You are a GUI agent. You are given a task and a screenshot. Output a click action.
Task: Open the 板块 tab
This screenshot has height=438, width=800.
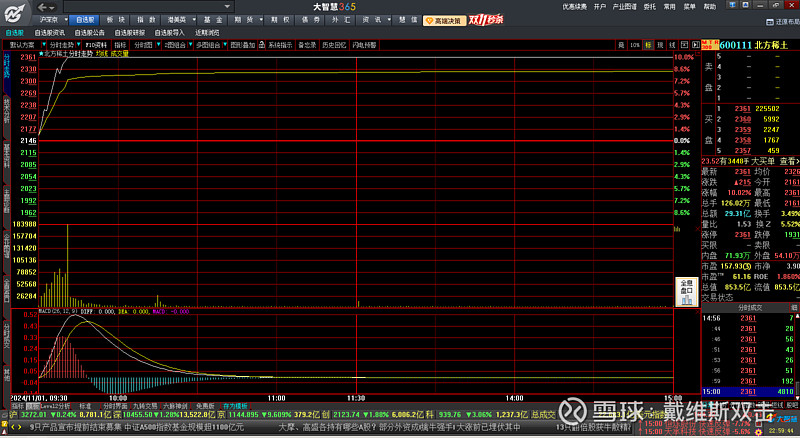pos(115,20)
